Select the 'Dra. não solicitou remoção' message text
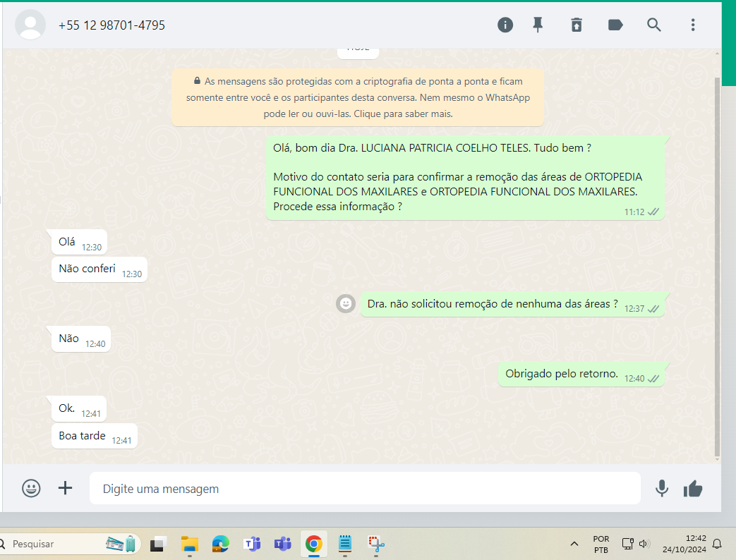This screenshot has height=560, width=736. pos(493,304)
